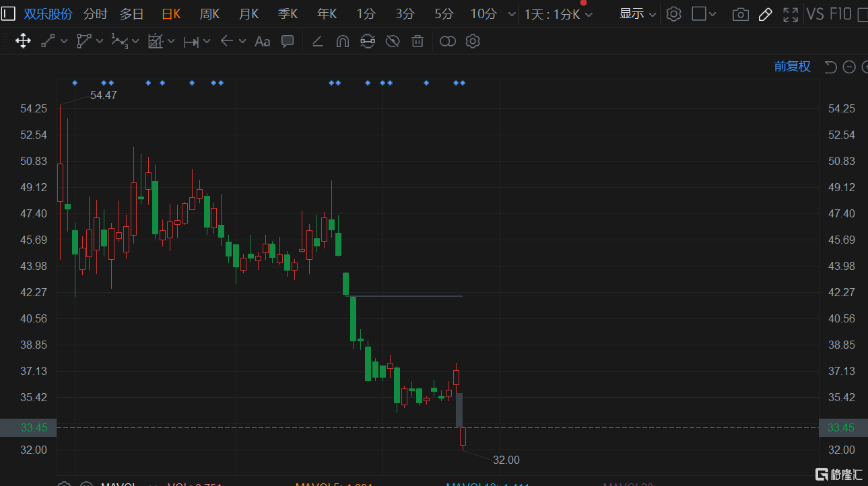
Task: Expand shape tool options arrow
Action: pos(100,42)
